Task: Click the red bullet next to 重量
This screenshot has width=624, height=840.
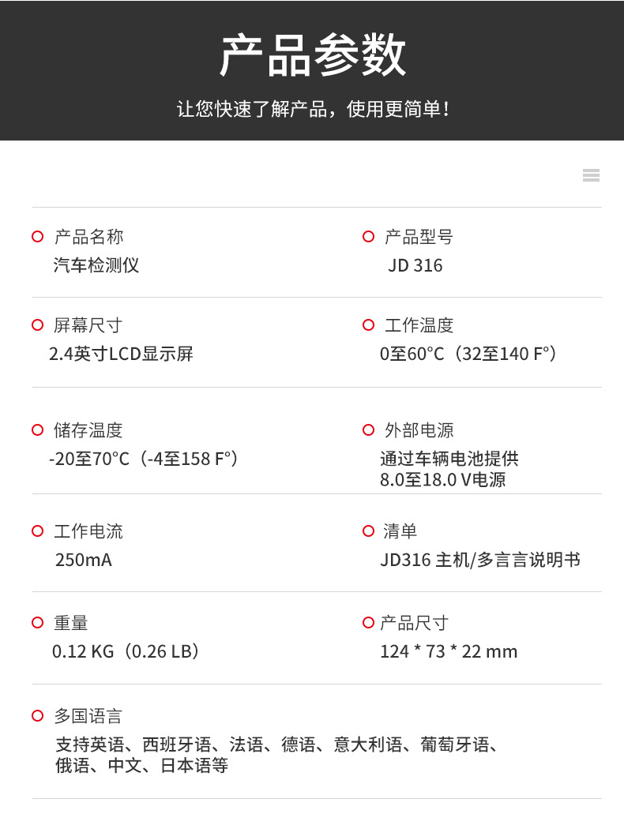Action: 37,623
